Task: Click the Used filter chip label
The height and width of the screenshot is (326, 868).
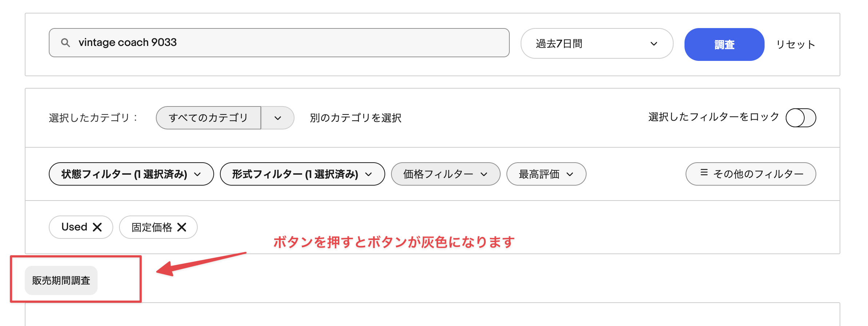Action: click(74, 227)
